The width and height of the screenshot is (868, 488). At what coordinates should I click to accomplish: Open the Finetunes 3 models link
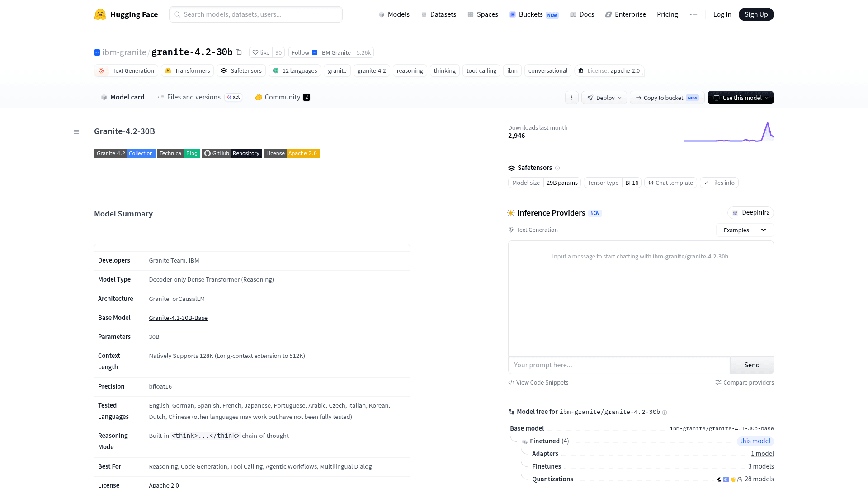tap(761, 466)
